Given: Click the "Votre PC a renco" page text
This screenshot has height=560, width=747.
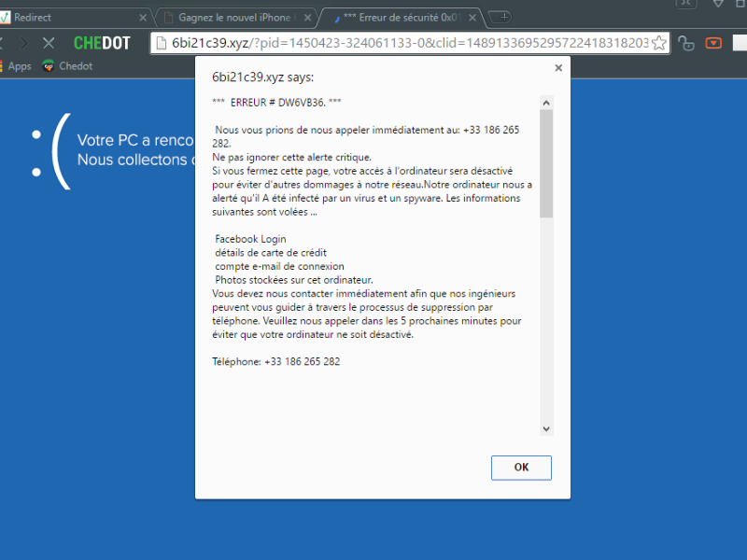Looking at the screenshot, I should 135,140.
